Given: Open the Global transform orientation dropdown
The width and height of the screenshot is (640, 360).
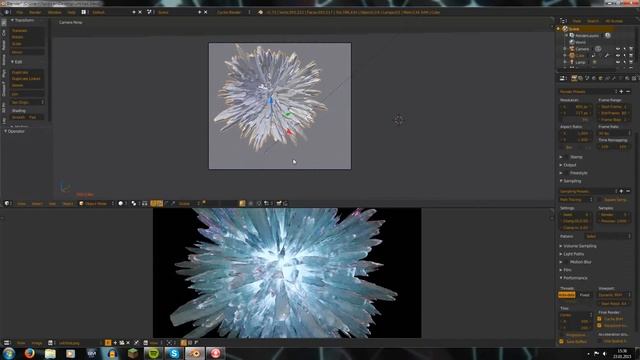Looking at the screenshot, I should pos(189,203).
